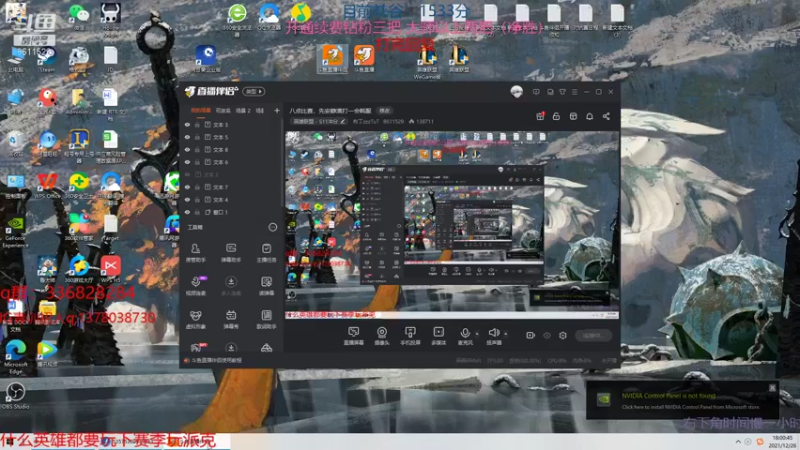Expand the speaker options arrow
The height and width of the screenshot is (450, 800).
(x=506, y=334)
